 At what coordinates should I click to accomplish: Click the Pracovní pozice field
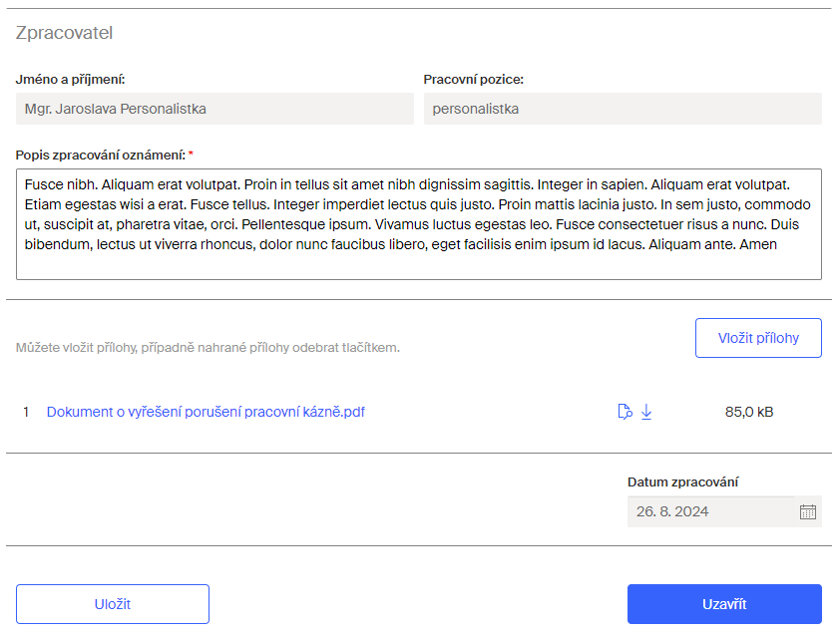[623, 109]
